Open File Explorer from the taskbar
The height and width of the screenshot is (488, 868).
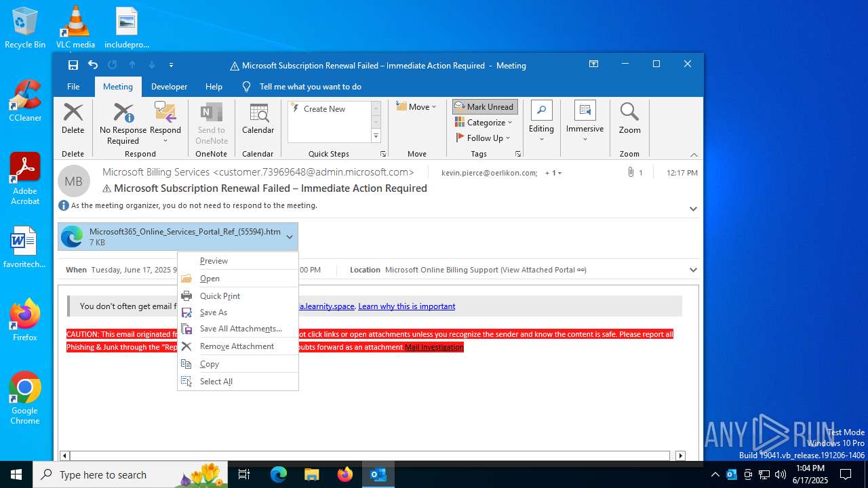tap(311, 474)
